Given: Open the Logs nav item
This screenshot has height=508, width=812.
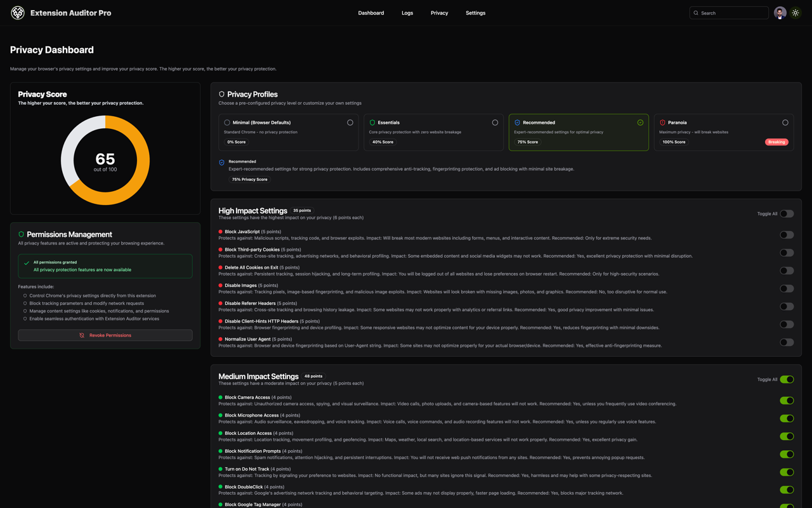Looking at the screenshot, I should click(x=407, y=13).
